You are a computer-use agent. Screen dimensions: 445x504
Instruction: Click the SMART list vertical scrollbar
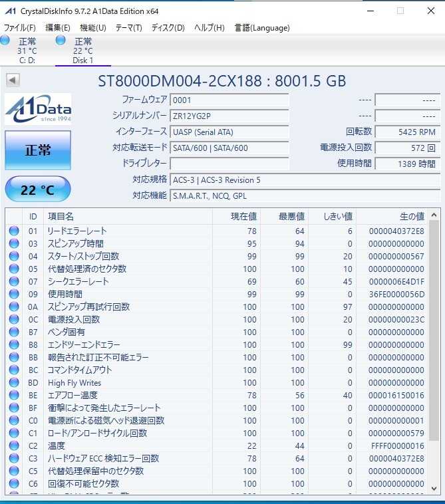434,332
